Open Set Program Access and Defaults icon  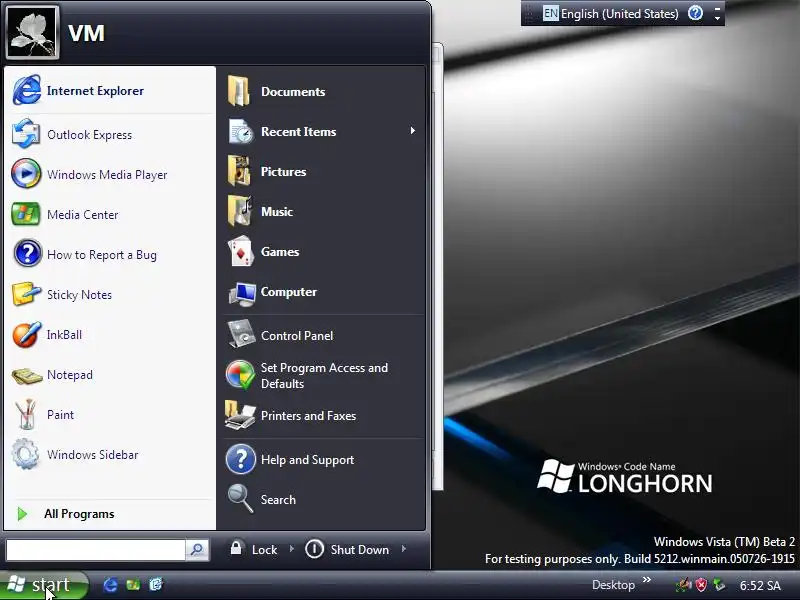pyautogui.click(x=240, y=375)
